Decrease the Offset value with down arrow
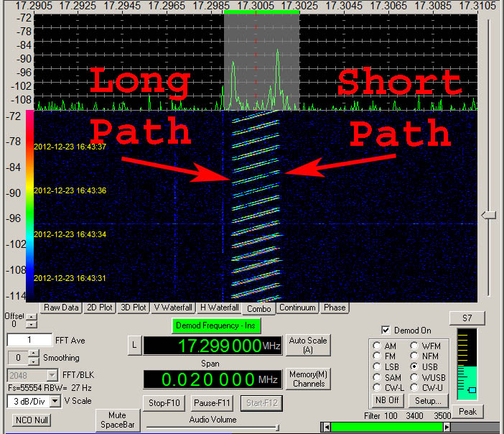This screenshot has height=434, width=504. (31, 324)
